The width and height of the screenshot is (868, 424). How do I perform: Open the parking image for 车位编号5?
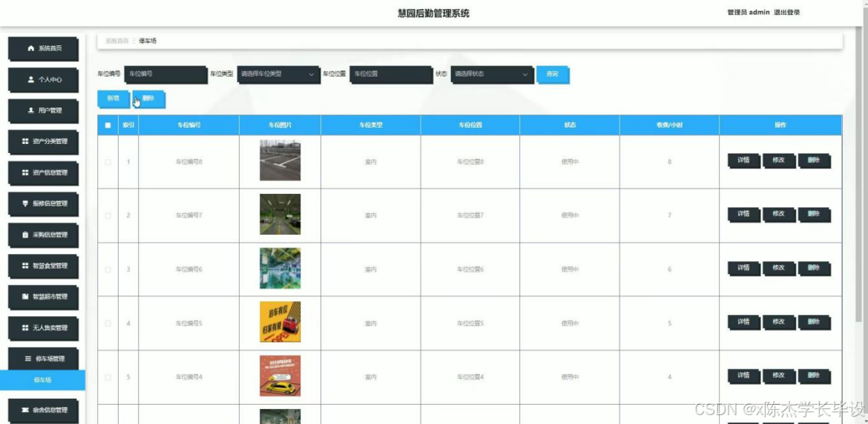(x=280, y=322)
